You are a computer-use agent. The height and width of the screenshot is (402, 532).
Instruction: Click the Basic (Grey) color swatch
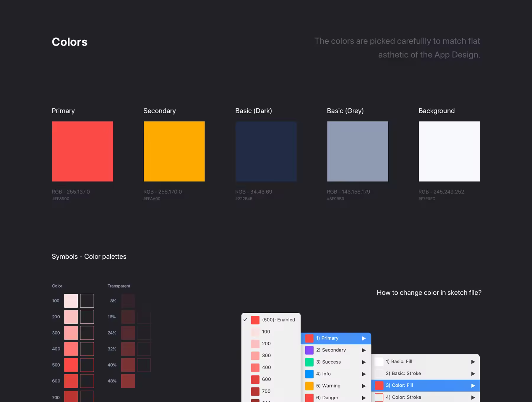pyautogui.click(x=358, y=151)
